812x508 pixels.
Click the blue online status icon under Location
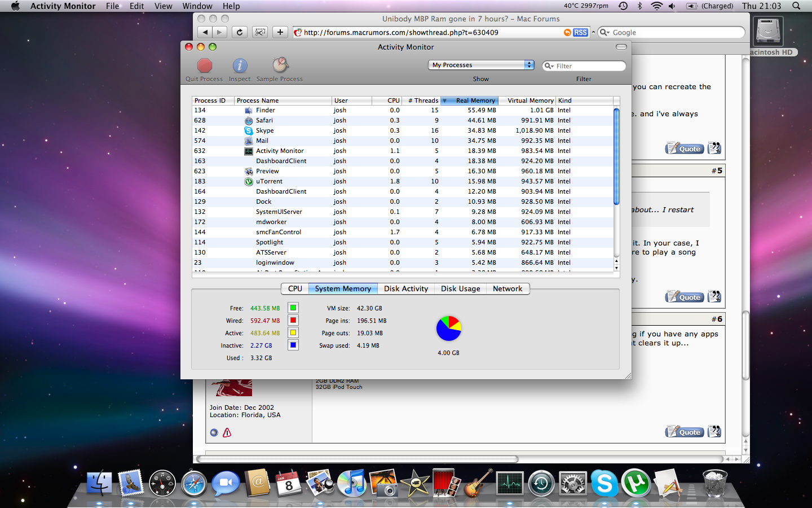(x=214, y=433)
